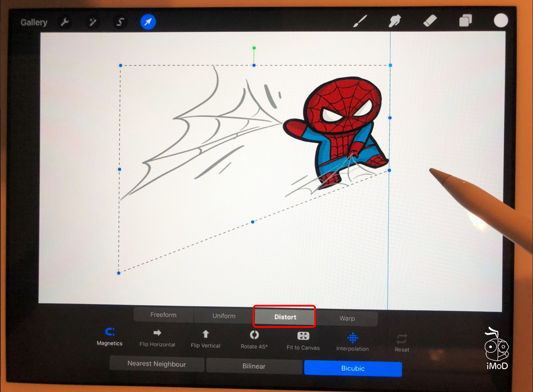This screenshot has height=392, width=533.
Task: Select the Eraser tool
Action: tap(430, 21)
